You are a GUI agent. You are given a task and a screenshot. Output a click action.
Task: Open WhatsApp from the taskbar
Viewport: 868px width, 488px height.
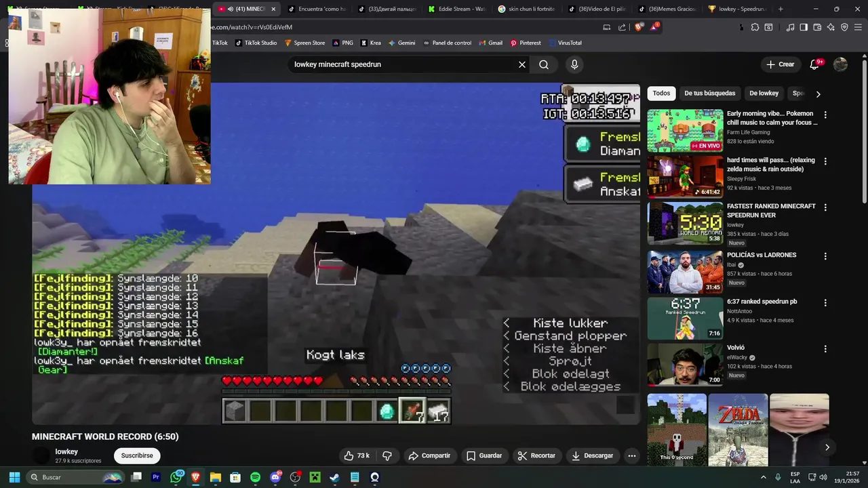click(176, 477)
